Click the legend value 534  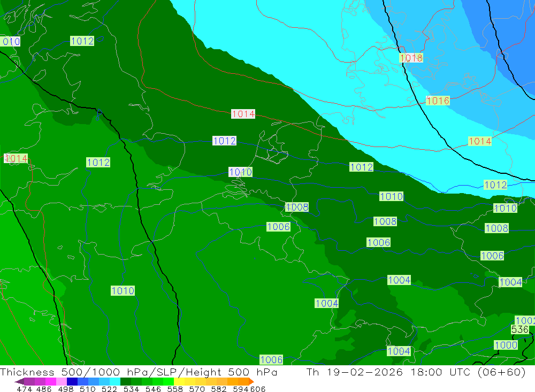(x=131, y=389)
